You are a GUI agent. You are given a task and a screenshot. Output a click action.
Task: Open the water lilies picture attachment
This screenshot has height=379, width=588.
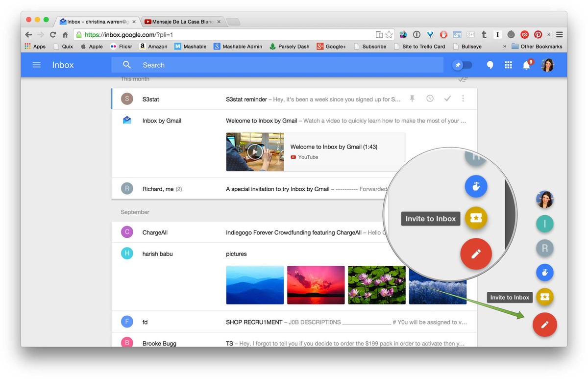[x=377, y=285]
